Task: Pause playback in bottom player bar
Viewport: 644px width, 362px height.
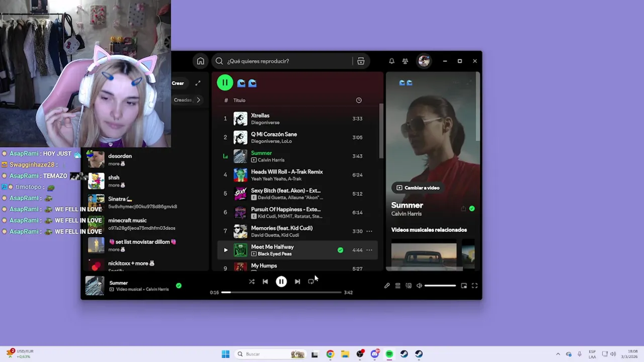Action: coord(281,282)
